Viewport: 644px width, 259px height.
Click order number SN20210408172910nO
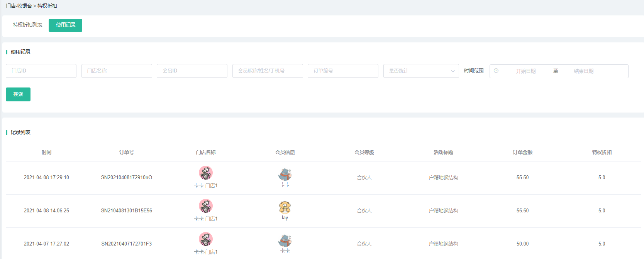127,178
